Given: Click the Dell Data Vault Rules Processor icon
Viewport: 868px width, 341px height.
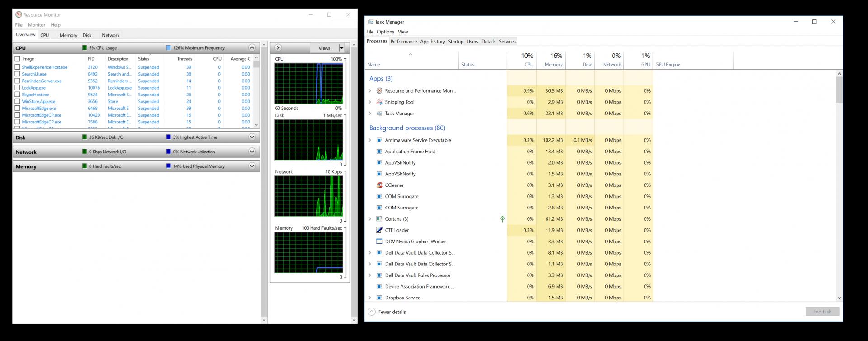Looking at the screenshot, I should (379, 275).
